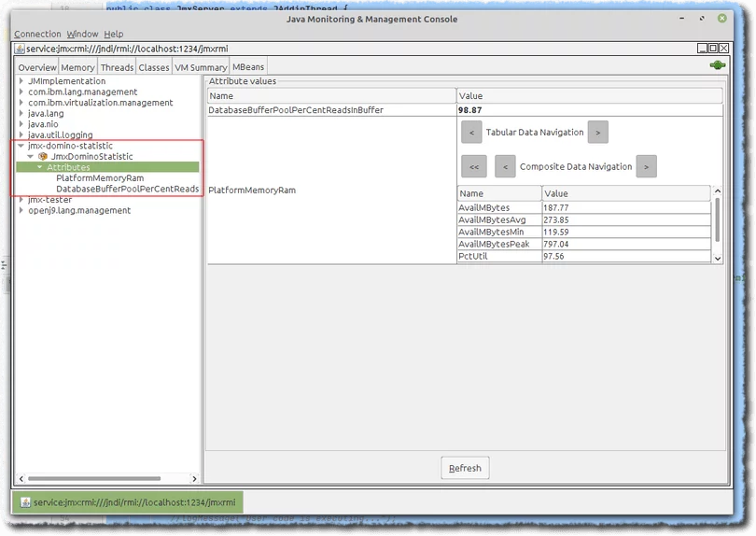Click the internal frame icon beside service URL
Image resolution: width=756 pixels, height=536 pixels.
[20, 49]
